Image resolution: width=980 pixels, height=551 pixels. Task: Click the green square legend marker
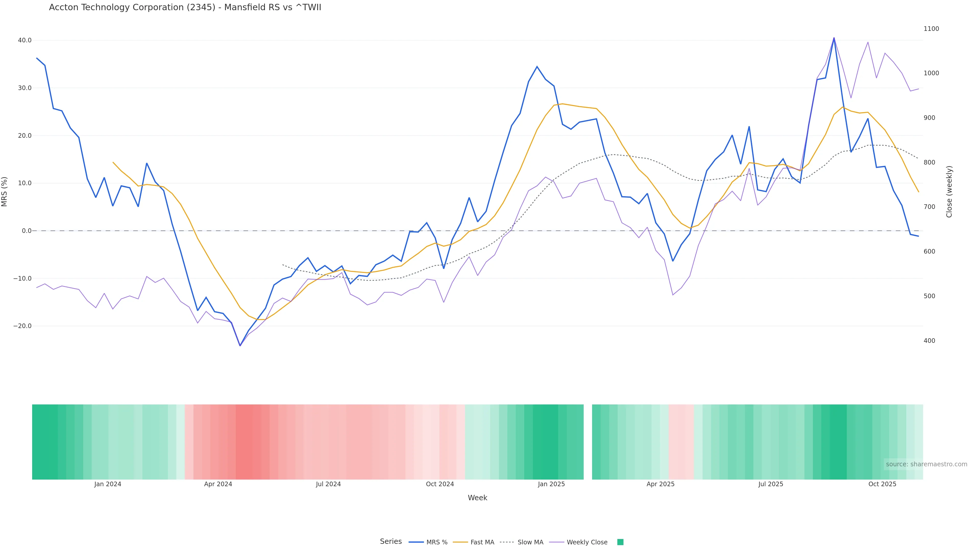point(620,542)
